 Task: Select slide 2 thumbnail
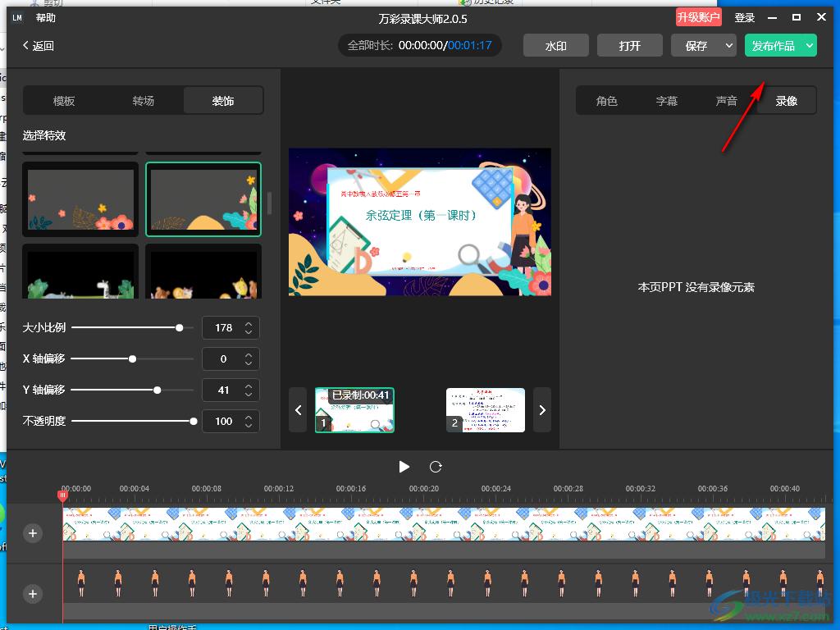[x=485, y=409]
